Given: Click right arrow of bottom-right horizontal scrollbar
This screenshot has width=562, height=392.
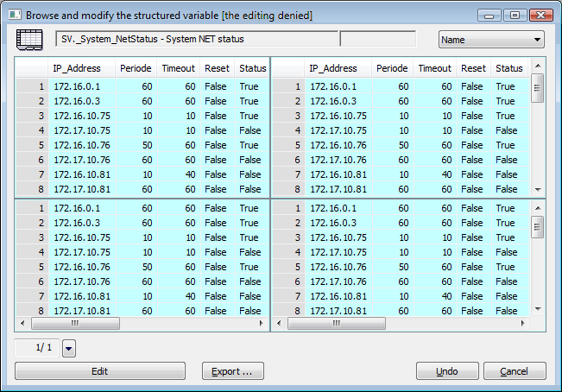Looking at the screenshot, I should [522, 324].
